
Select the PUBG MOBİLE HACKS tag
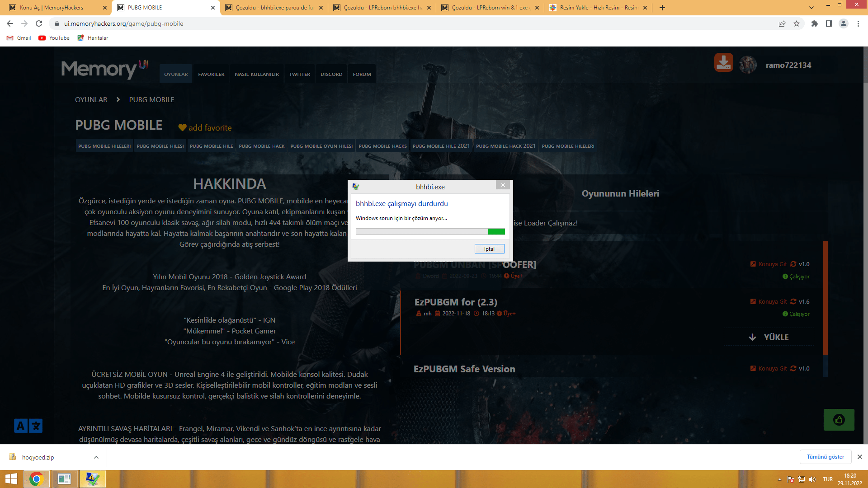point(383,146)
